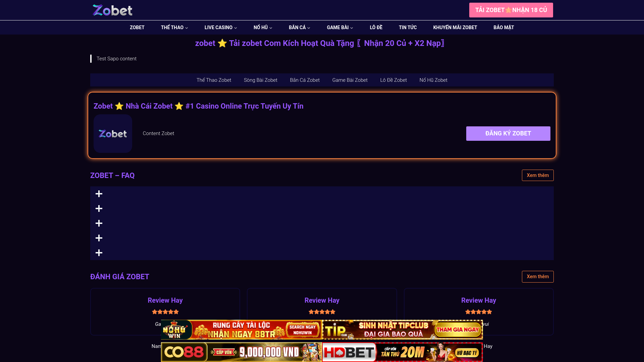Click the ZOBET – FAQ section heading
644x362 pixels.
click(112, 176)
